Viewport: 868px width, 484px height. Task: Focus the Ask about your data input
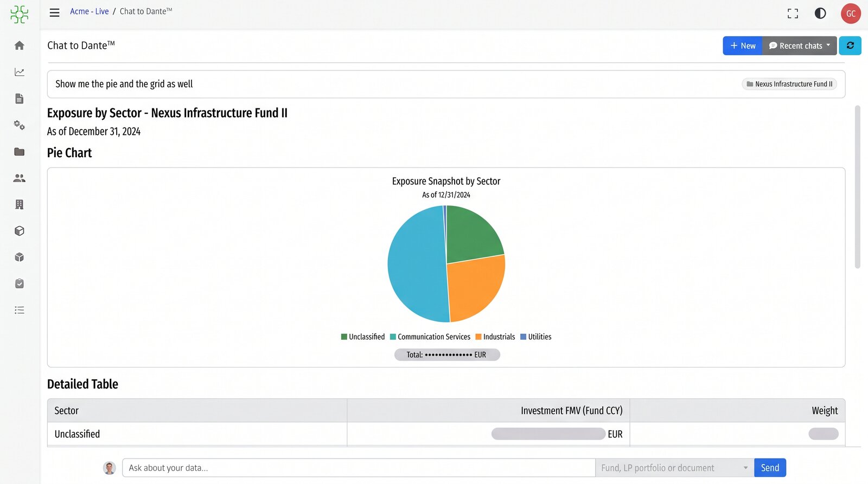359,468
